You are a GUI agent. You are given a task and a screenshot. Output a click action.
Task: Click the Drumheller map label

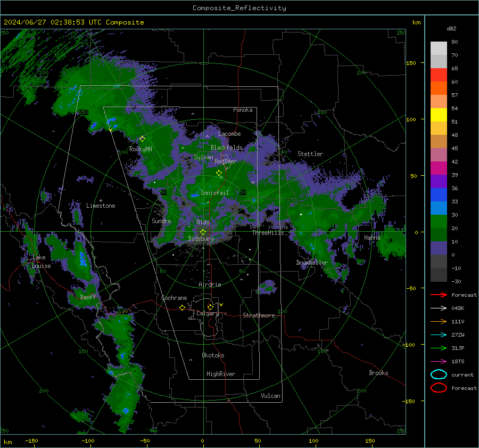pyautogui.click(x=312, y=263)
